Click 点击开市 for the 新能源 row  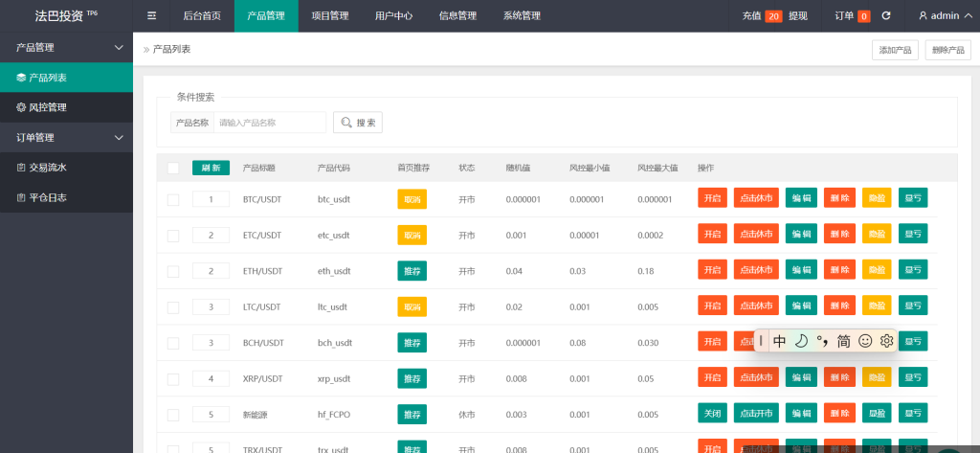pyautogui.click(x=756, y=414)
